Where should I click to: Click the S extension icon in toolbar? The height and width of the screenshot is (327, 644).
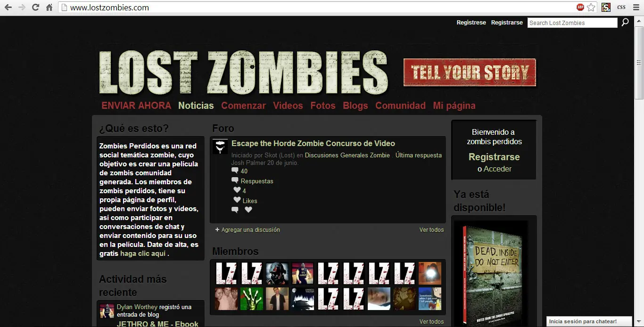coord(606,8)
